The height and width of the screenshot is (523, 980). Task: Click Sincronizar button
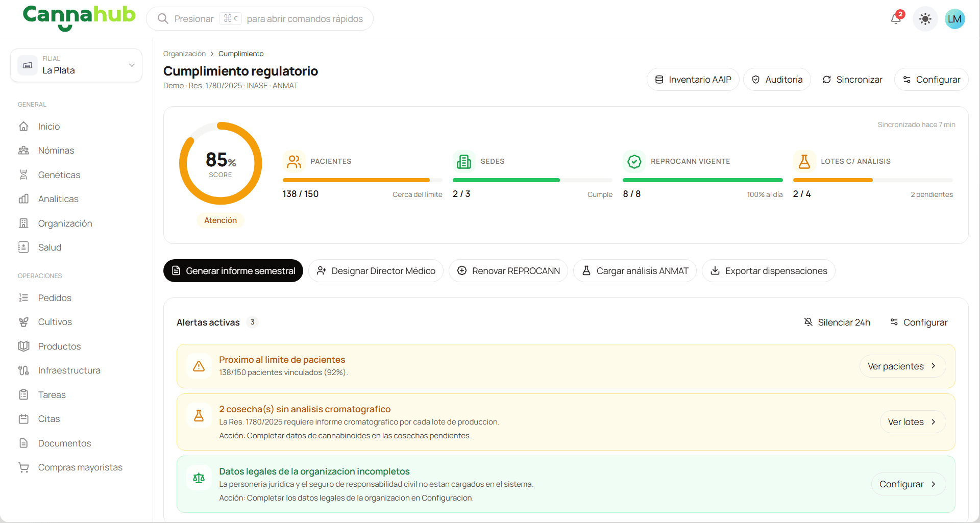(852, 80)
